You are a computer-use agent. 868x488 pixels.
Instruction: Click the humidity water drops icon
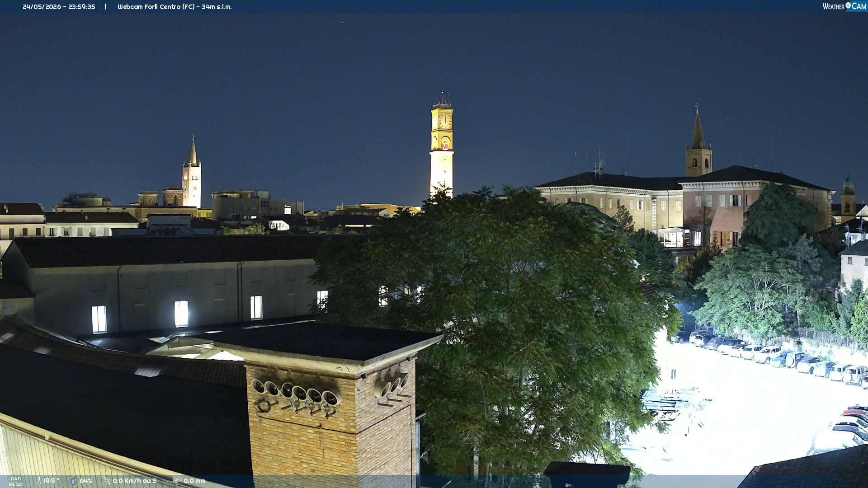(73, 481)
